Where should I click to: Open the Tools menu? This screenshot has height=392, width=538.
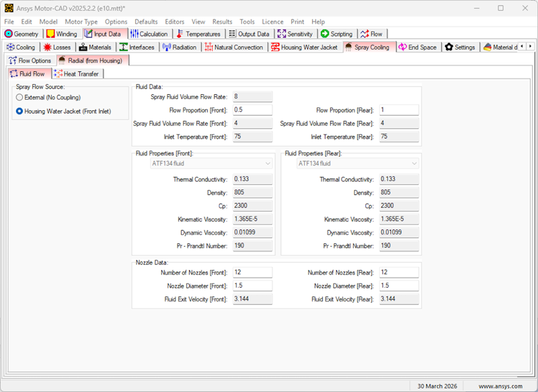click(247, 22)
